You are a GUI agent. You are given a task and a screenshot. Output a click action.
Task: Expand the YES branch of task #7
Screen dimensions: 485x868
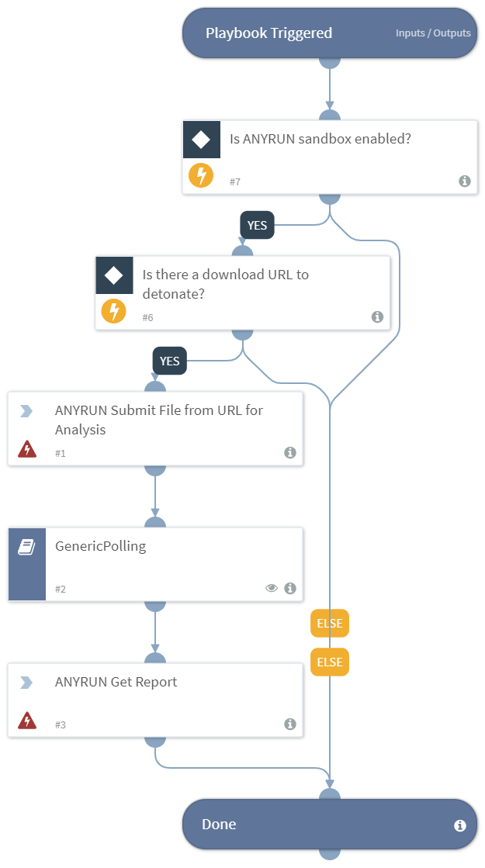click(257, 225)
